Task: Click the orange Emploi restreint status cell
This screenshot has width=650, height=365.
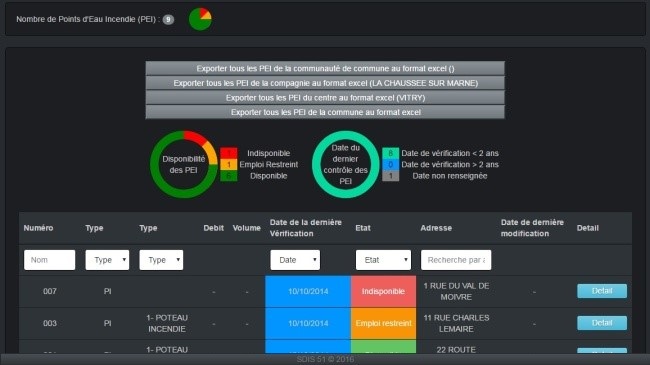Action: (x=383, y=324)
